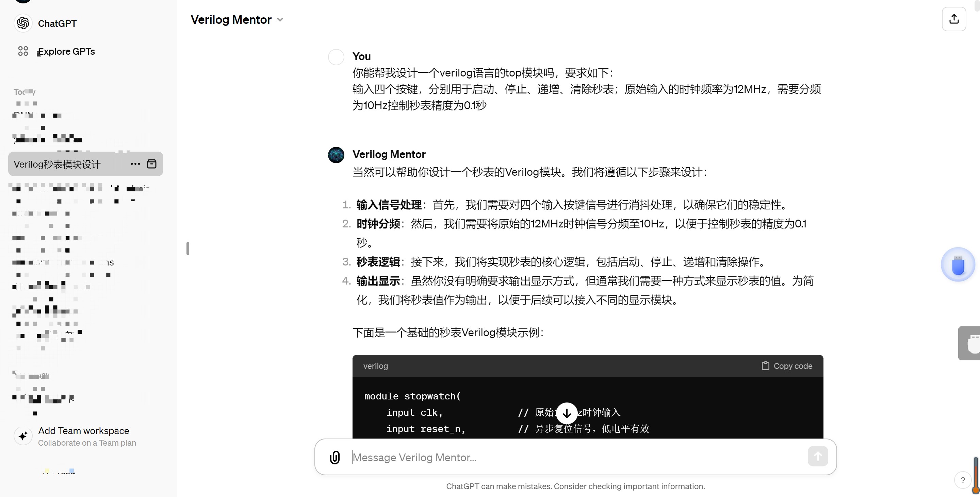This screenshot has height=497, width=980.
Task: Click the ChatGPT can make mistakes disclaimer
Action: [x=575, y=486]
